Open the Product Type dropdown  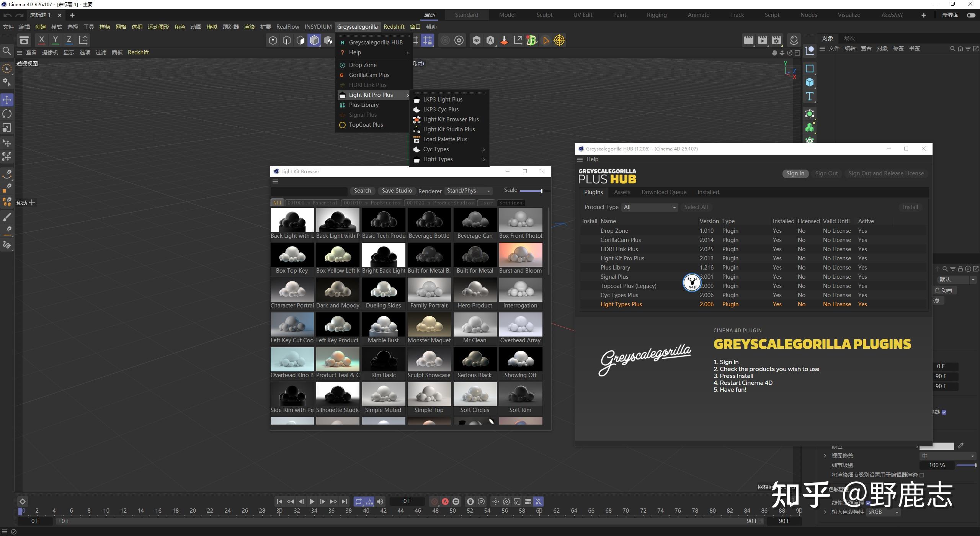649,207
